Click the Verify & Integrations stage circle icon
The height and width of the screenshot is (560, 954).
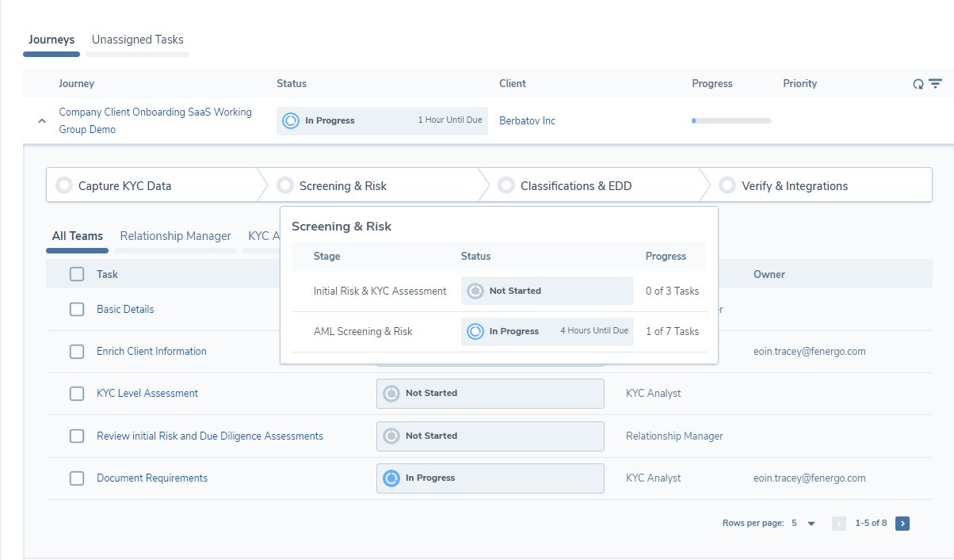[727, 185]
